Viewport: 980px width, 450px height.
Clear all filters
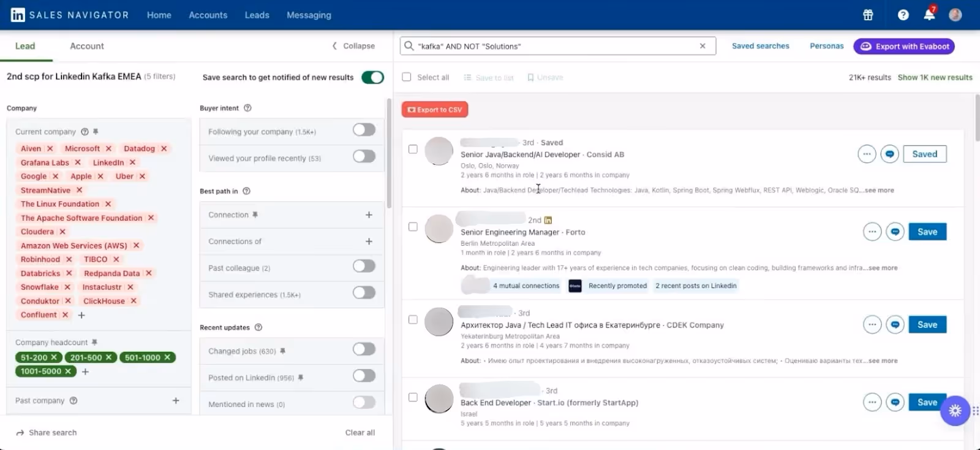click(x=360, y=432)
